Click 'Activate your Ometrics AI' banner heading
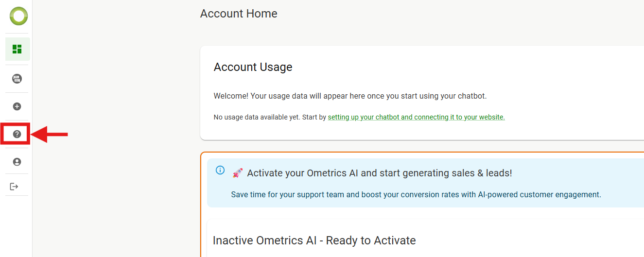The width and height of the screenshot is (644, 257). click(x=379, y=173)
